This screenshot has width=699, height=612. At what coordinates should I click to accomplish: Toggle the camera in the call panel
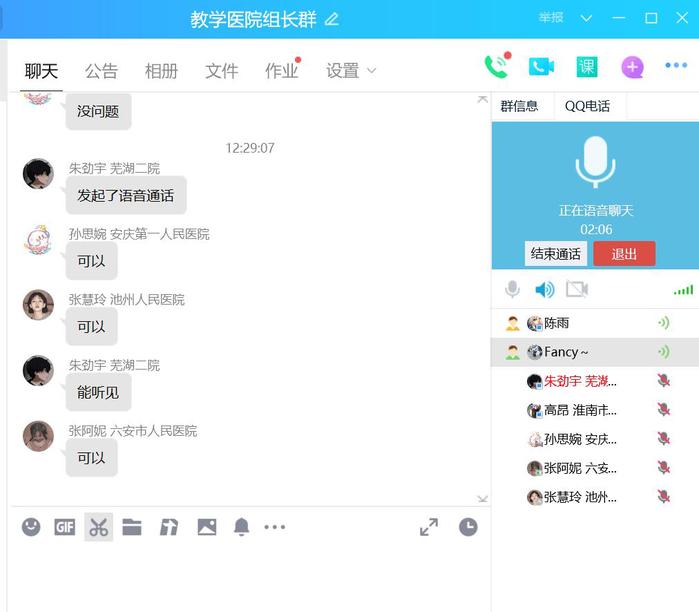577,289
